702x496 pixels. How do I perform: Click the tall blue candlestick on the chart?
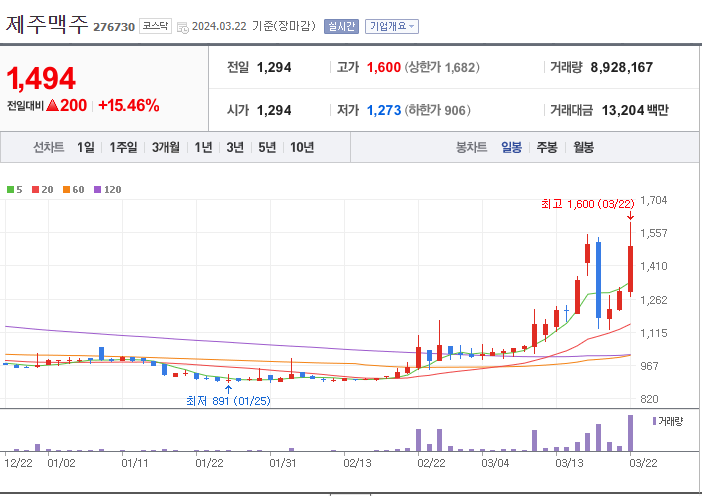598,280
